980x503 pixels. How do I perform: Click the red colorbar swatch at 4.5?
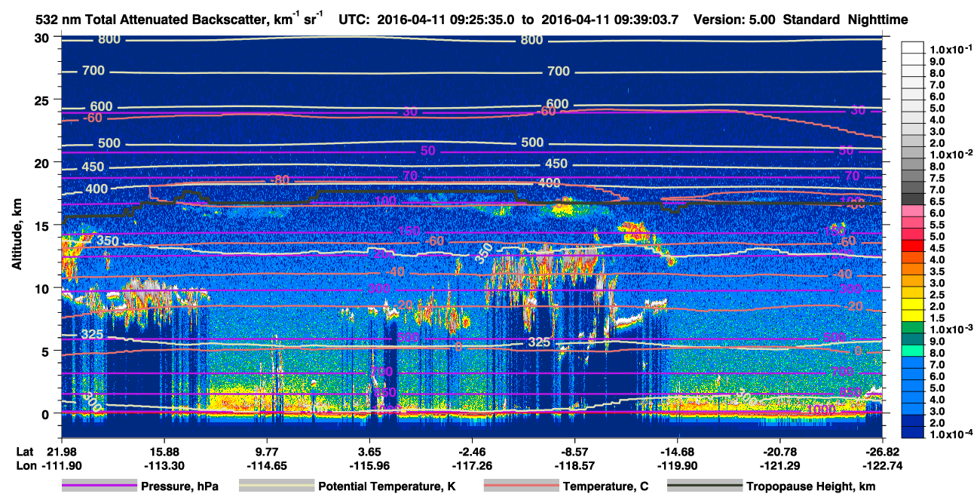click(912, 247)
